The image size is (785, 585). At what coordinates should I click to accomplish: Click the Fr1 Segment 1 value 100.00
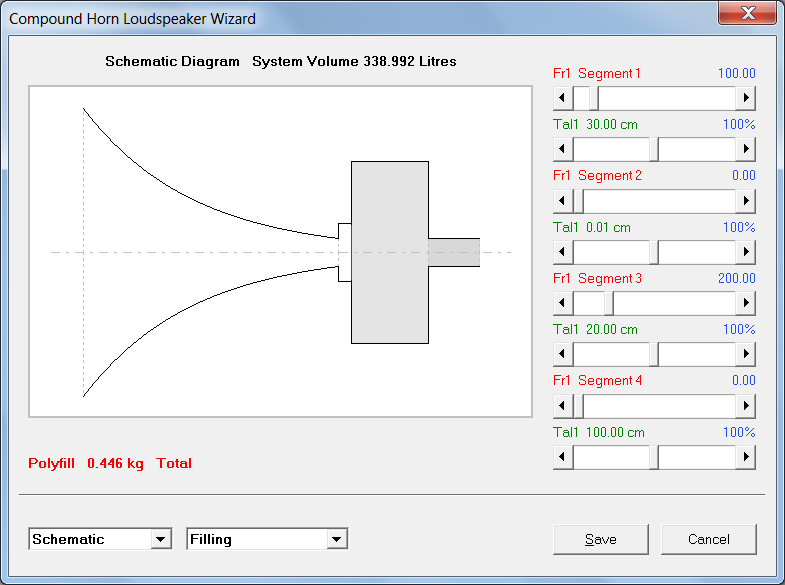736,73
